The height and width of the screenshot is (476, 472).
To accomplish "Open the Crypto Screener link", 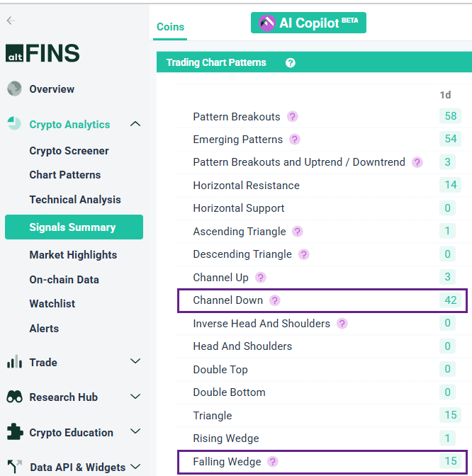I will tap(69, 151).
